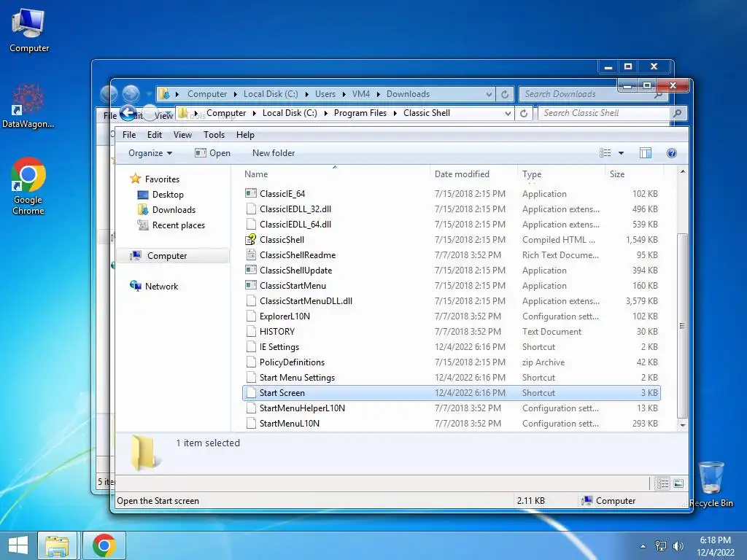
Task: Show hidden tray icons arrow
Action: tap(643, 546)
